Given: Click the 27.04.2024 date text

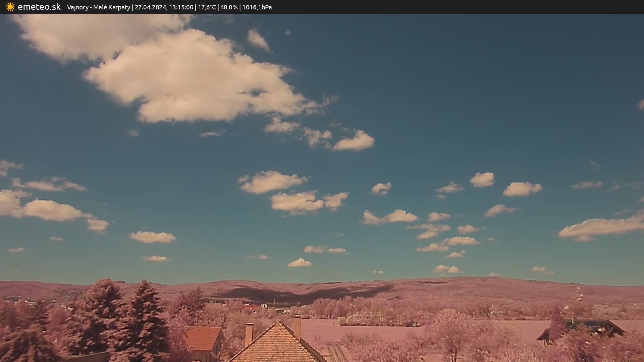Looking at the screenshot, I should (150, 7).
